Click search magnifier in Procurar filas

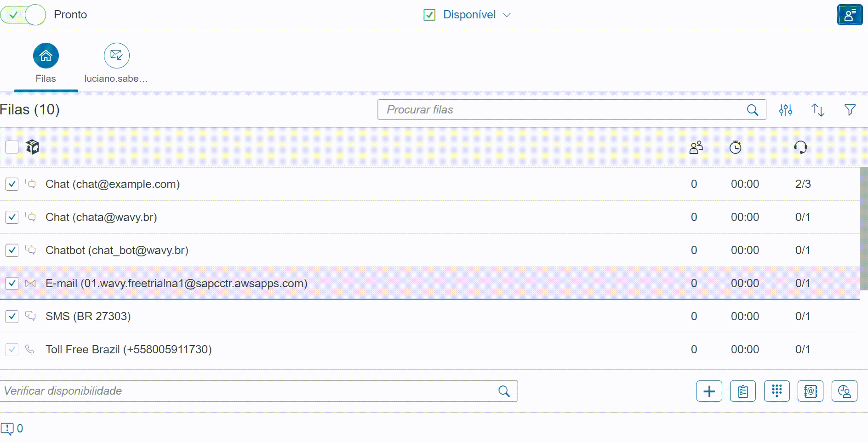(x=752, y=110)
